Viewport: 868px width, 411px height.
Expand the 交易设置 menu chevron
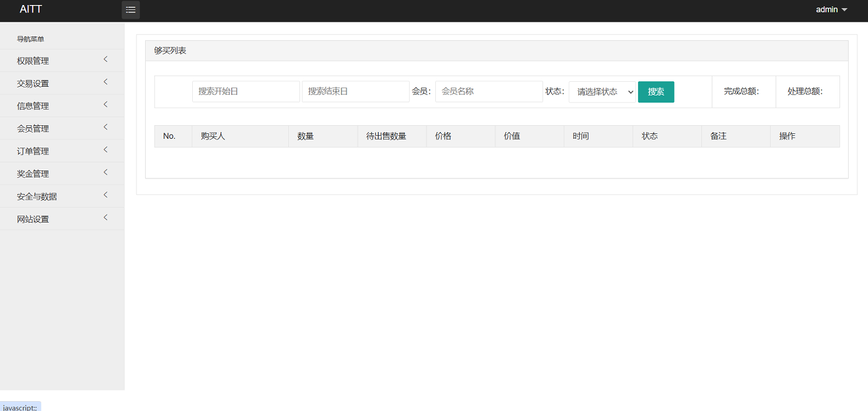coord(105,82)
